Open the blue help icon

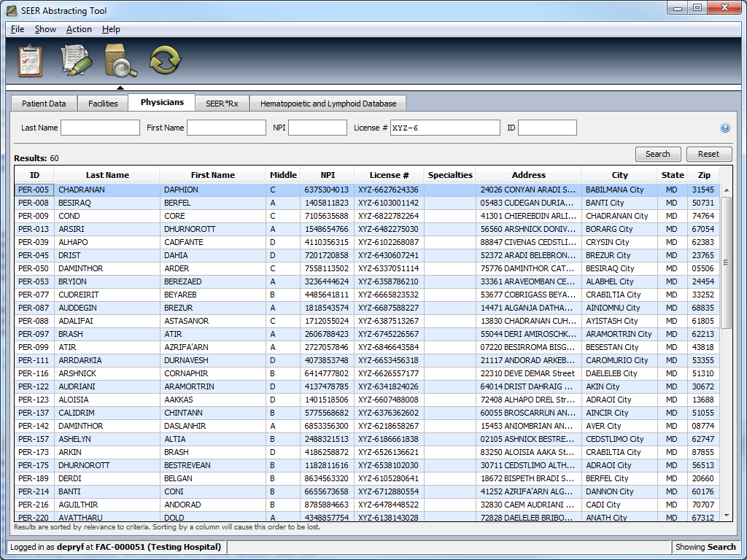point(724,128)
